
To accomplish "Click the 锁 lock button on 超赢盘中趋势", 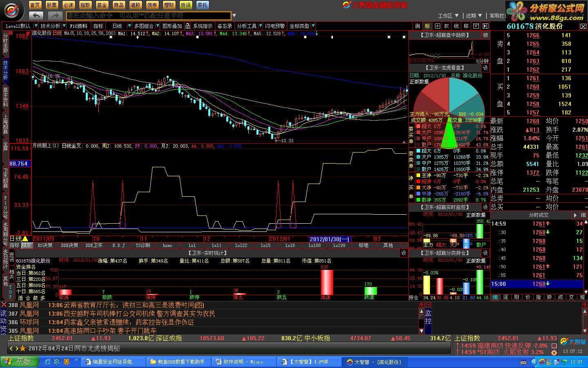I will pos(486,35).
